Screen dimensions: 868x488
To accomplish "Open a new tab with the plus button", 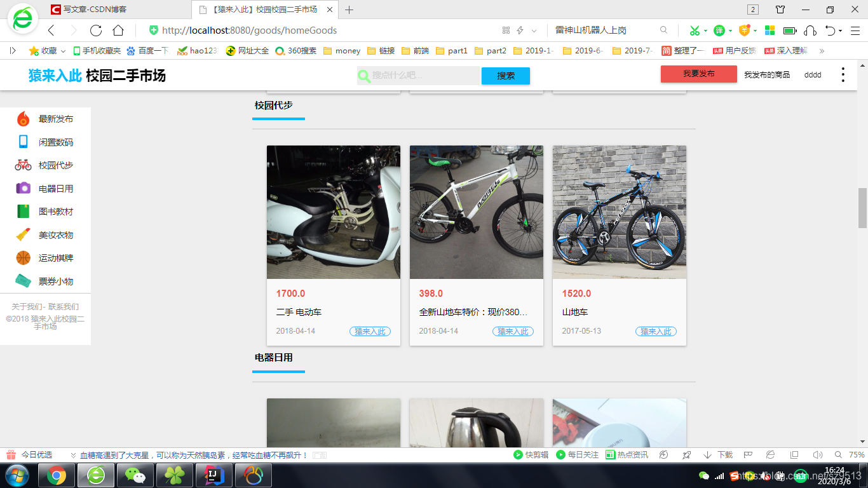I will (349, 10).
